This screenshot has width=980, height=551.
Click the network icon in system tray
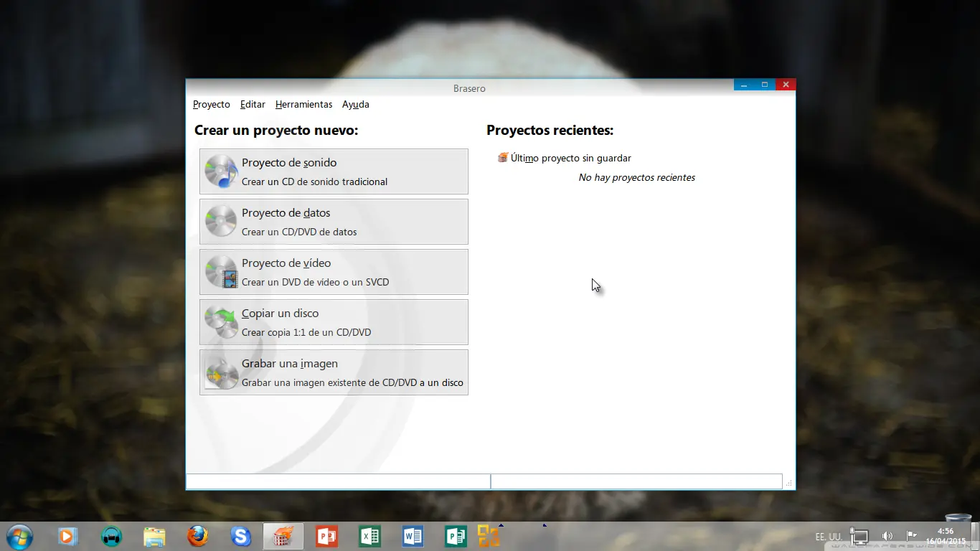859,536
